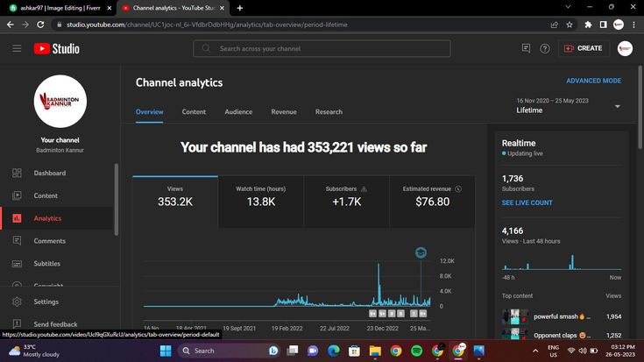Open the Content sidebar item
The image size is (644, 362).
point(58,195)
